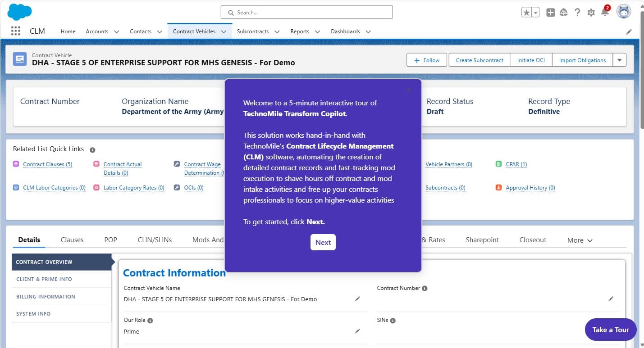Switch to the Clauses tab
The height and width of the screenshot is (348, 644).
click(72, 240)
